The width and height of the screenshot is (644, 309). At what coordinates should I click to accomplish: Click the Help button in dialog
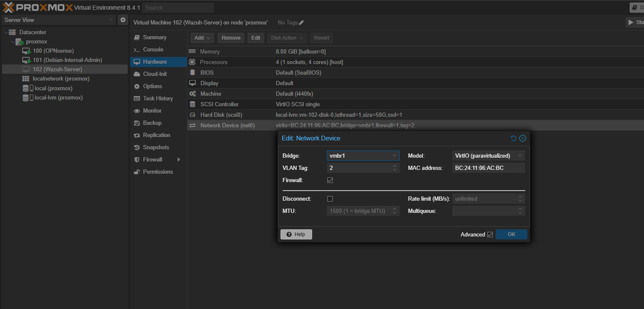pyautogui.click(x=296, y=234)
